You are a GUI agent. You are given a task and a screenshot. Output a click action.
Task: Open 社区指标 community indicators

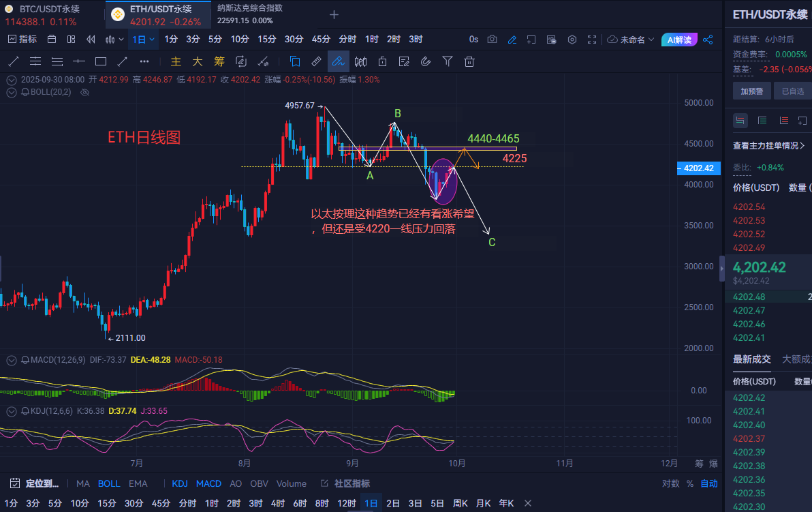click(345, 483)
